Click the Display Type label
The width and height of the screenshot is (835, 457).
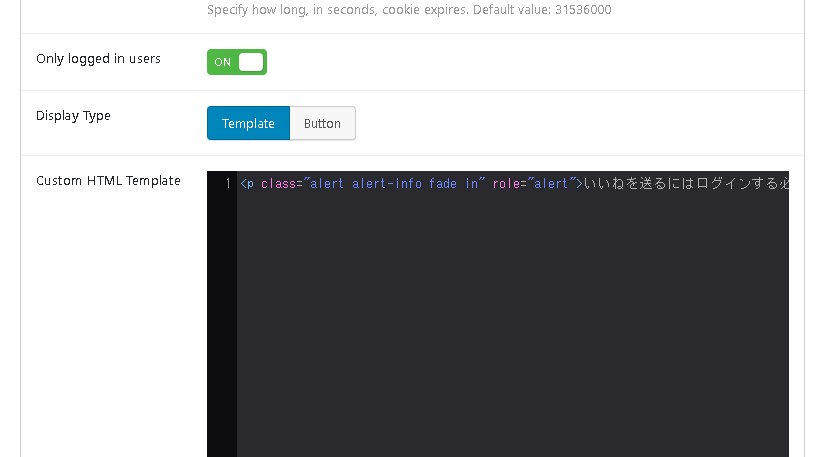point(73,116)
